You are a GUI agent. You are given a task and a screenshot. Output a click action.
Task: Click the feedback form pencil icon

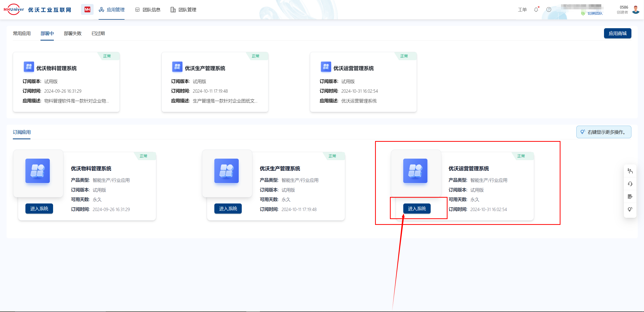630,197
